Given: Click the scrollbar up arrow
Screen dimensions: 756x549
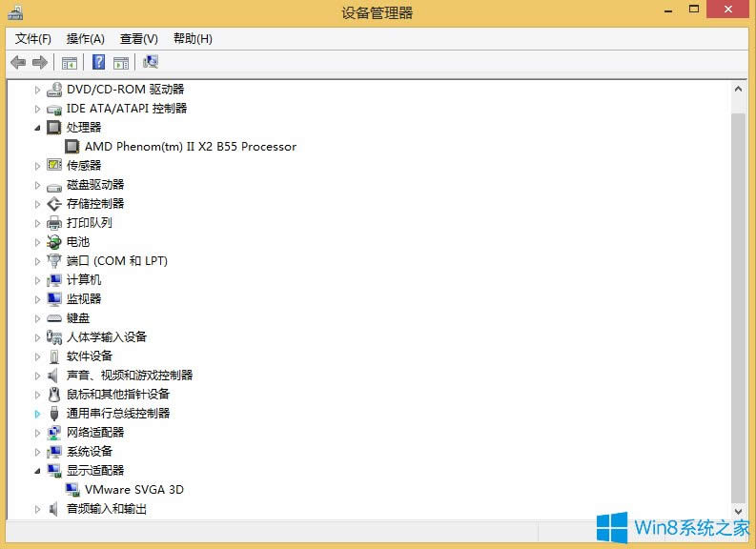Looking at the screenshot, I should tap(738, 89).
